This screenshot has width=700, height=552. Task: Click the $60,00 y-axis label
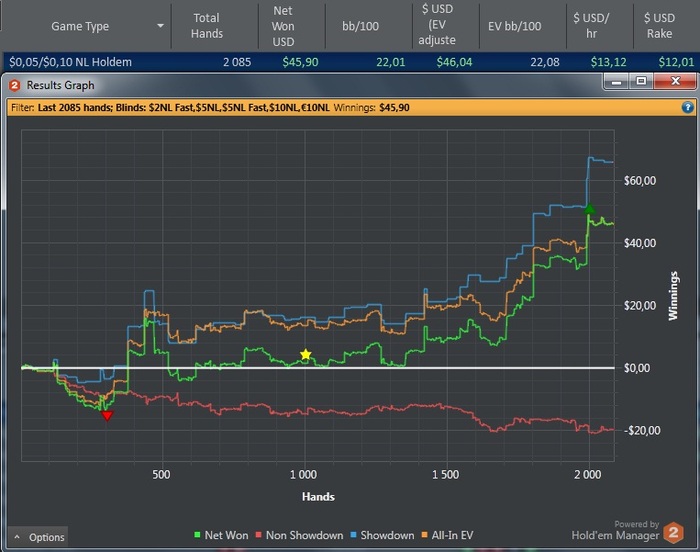640,181
